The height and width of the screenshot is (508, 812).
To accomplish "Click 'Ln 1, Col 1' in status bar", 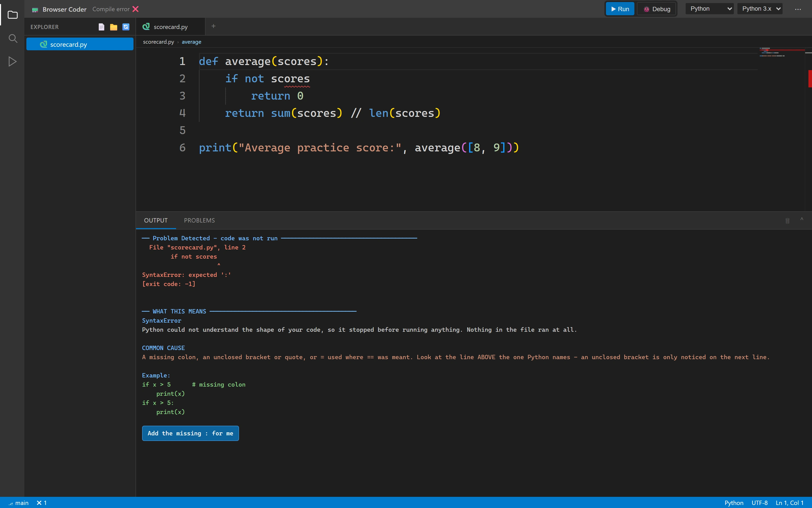I will coord(789,503).
